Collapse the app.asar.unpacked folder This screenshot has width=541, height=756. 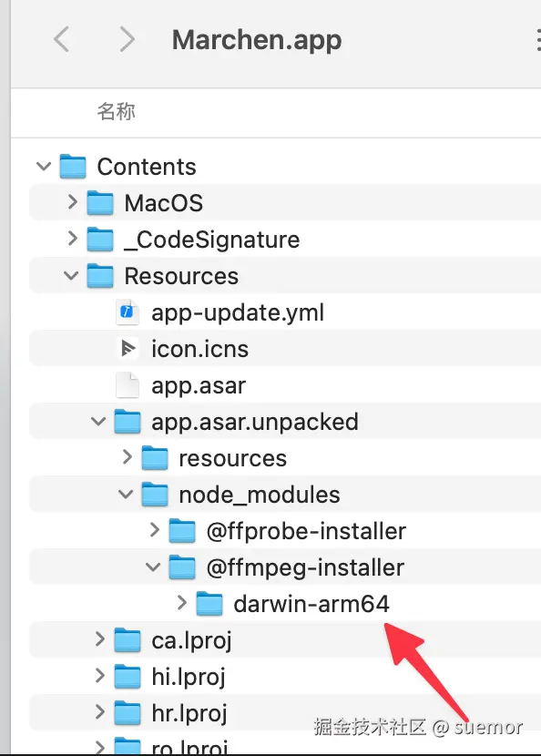tap(98, 422)
